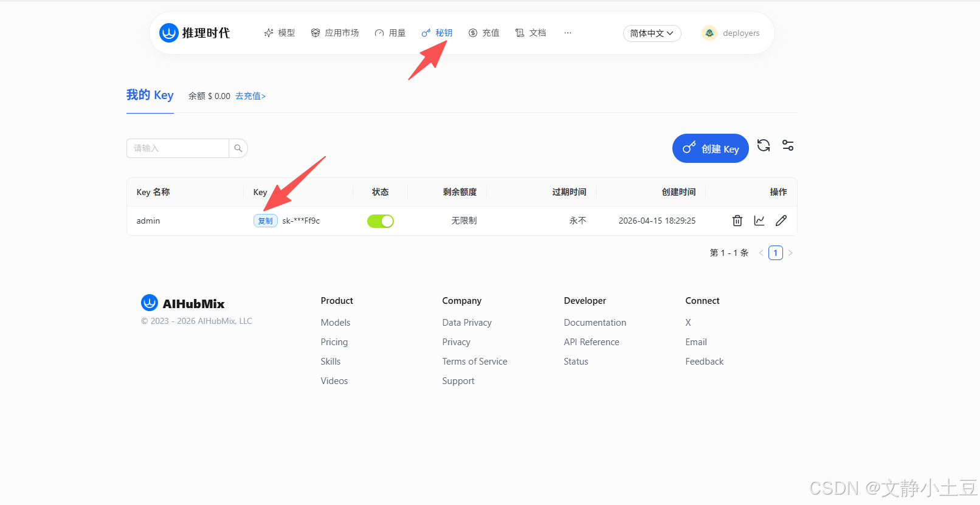Open the Data Privacy link
The width and height of the screenshot is (980, 505).
[467, 323]
